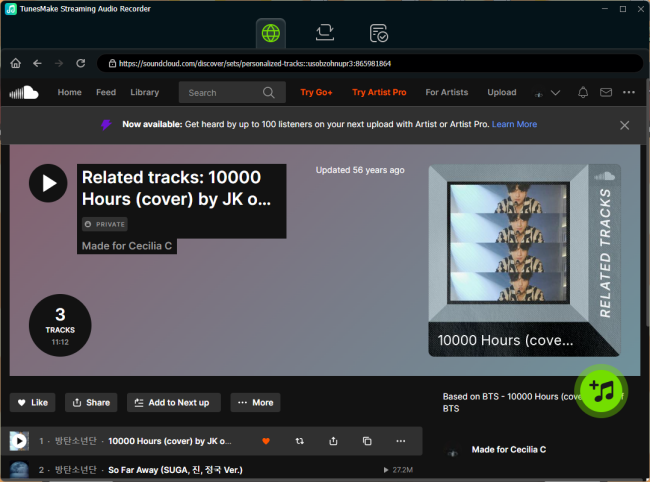Screen dimensions: 650x482
Task: Click the green add music button
Action: (601, 391)
